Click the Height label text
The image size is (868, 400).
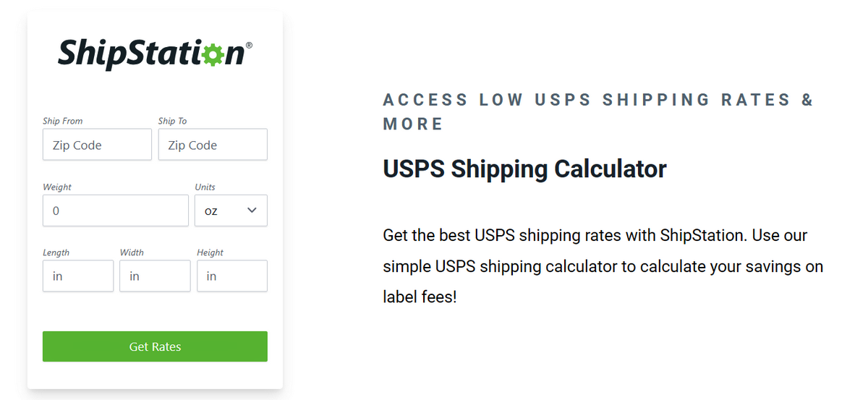(x=210, y=252)
